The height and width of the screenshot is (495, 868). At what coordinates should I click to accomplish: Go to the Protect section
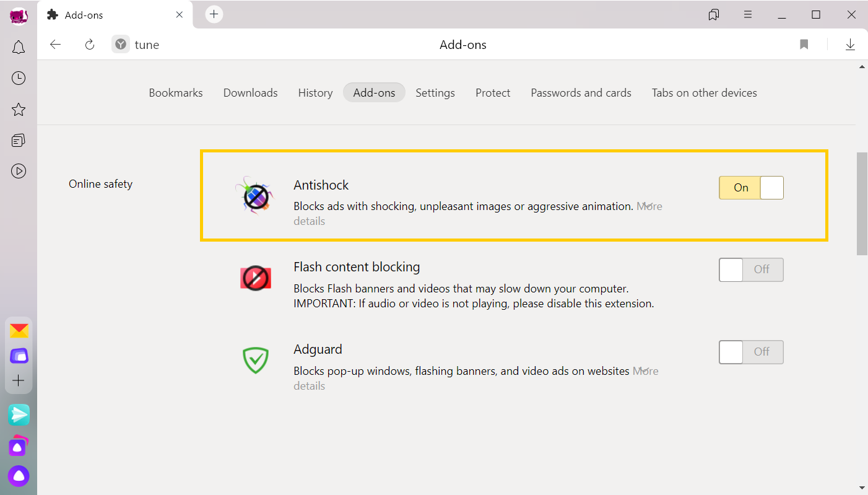point(493,93)
